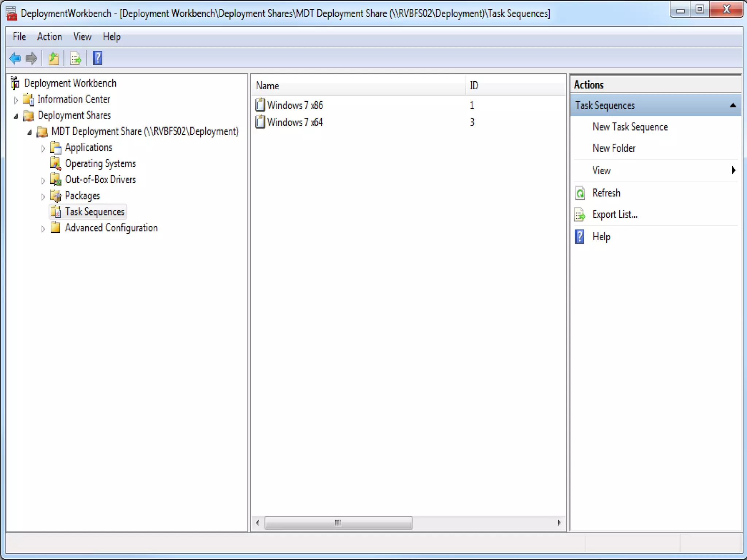This screenshot has height=560, width=747.
Task: Expand the Out-of-Box Drivers node
Action: point(43,180)
